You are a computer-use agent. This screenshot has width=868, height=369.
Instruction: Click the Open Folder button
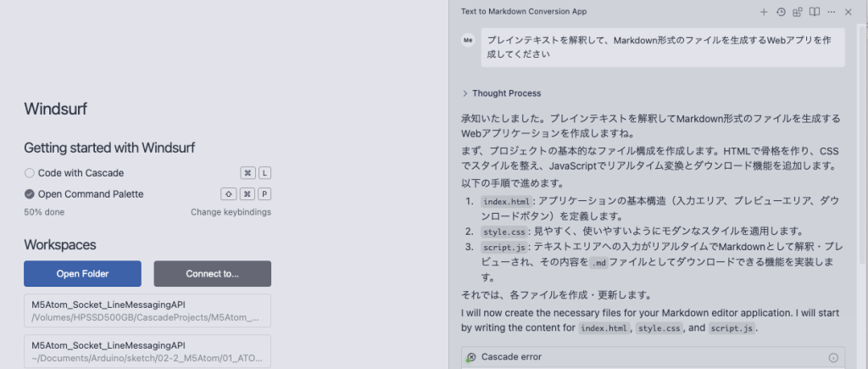82,274
